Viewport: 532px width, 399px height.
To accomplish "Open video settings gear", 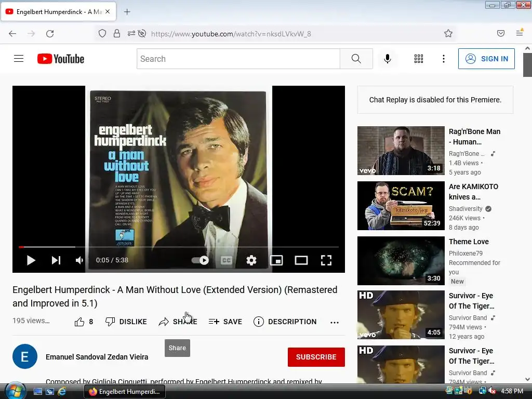I will click(x=251, y=260).
